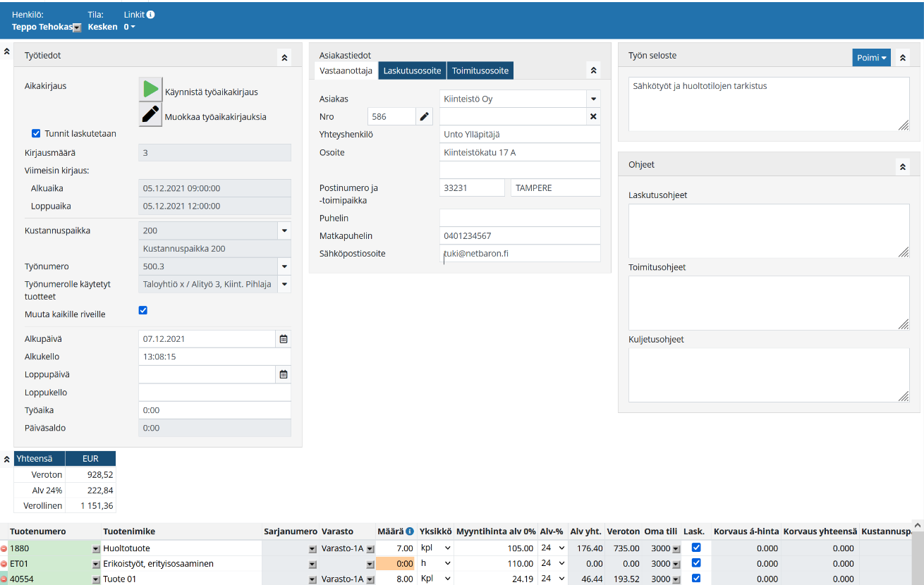Expand the Asiakas dropdown for Kiinteistö Oy
924x585 pixels.
[593, 99]
